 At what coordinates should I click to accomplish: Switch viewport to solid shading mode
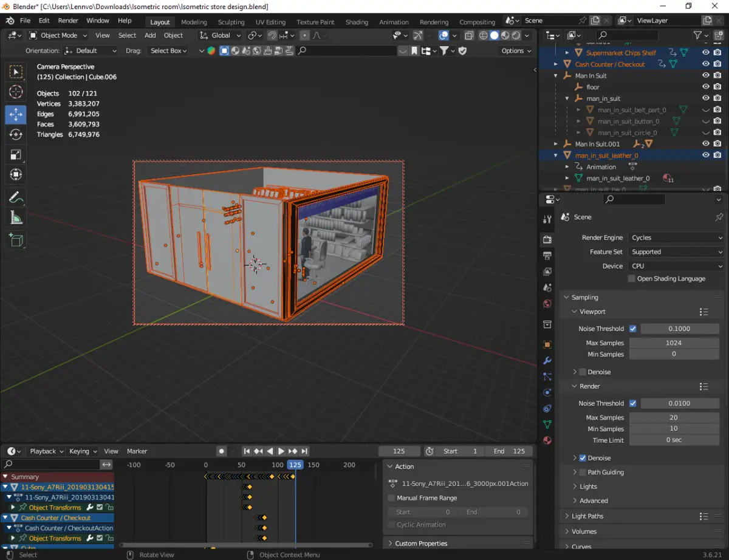coord(495,36)
